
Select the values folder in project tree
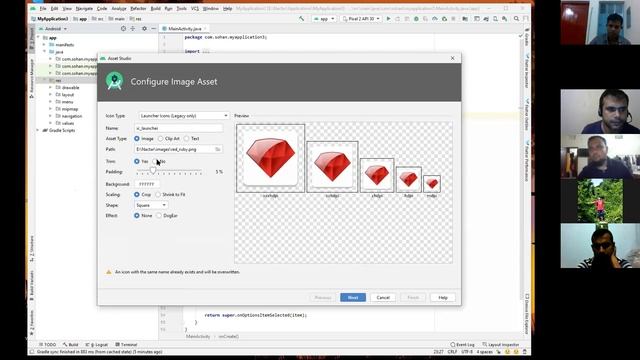67,123
